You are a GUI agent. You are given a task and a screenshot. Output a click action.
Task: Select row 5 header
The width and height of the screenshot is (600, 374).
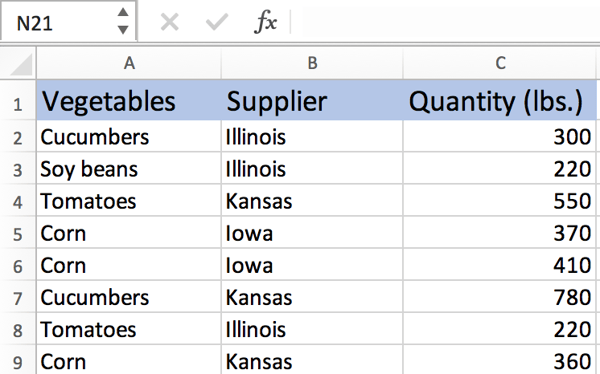tap(18, 234)
